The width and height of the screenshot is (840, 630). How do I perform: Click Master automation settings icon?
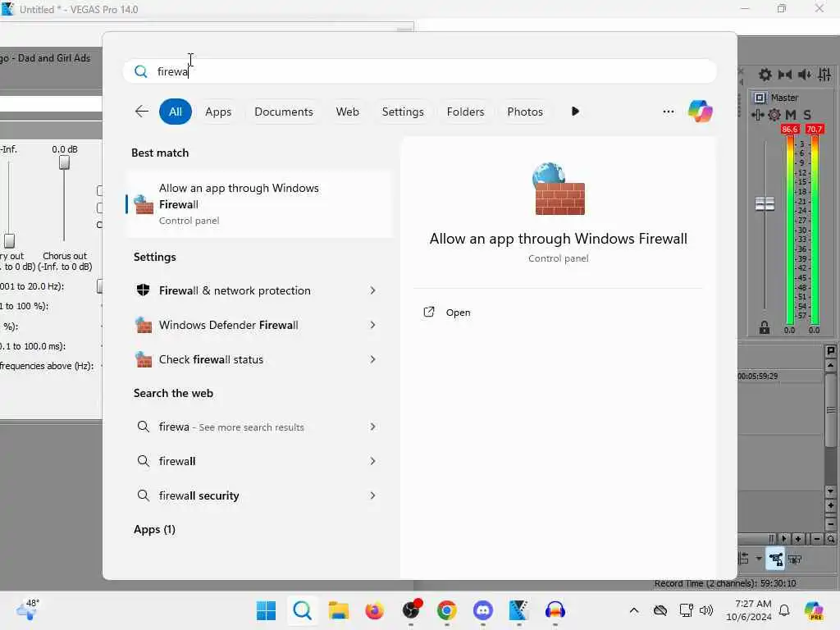[x=757, y=115]
